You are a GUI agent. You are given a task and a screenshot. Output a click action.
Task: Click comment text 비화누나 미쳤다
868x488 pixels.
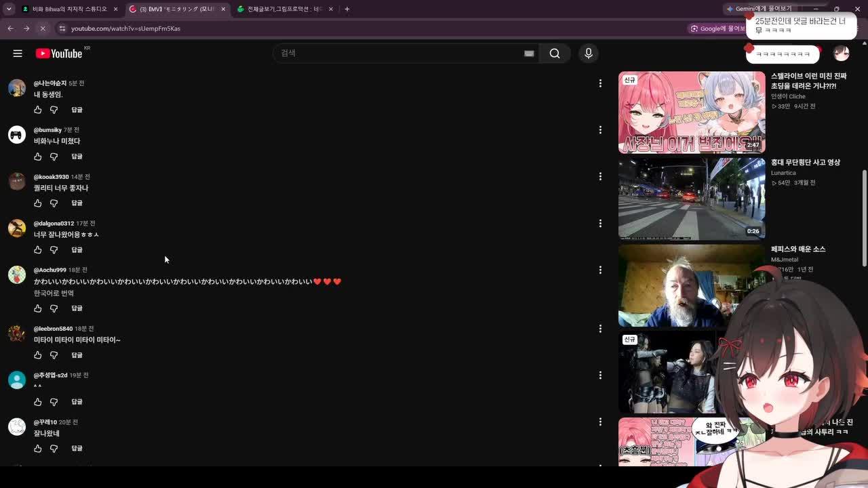tap(57, 141)
